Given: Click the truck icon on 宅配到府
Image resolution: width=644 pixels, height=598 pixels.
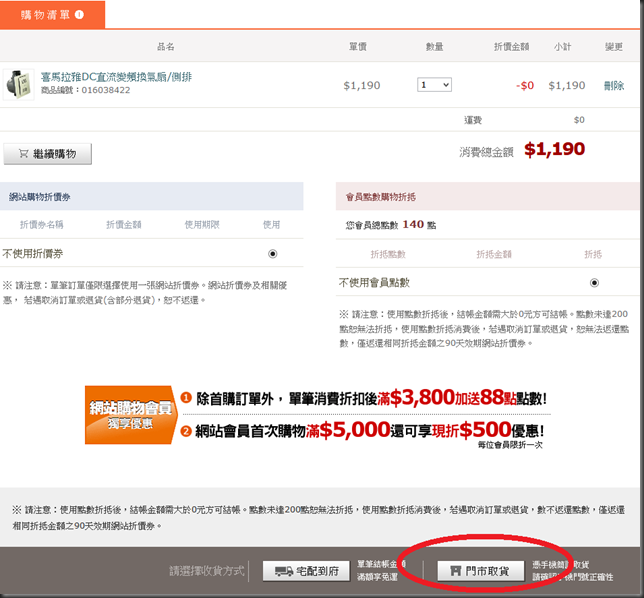Looking at the screenshot, I should [284, 571].
